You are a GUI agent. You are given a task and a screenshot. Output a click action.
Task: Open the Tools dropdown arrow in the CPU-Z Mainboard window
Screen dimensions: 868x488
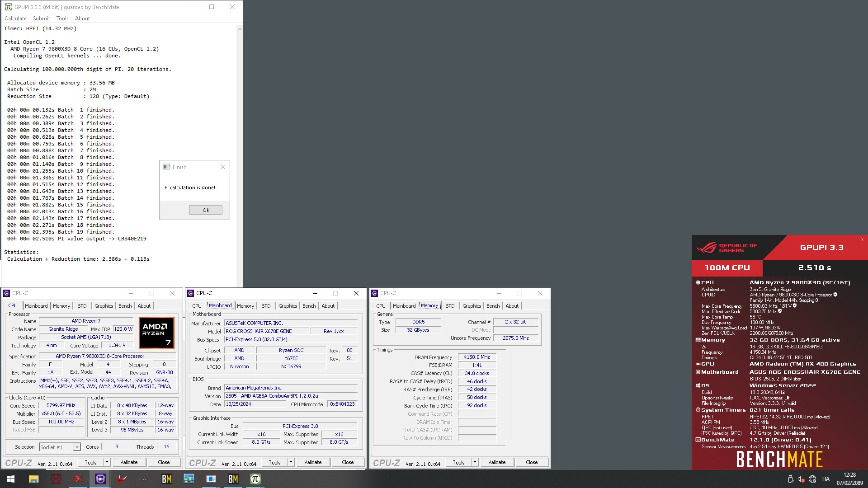click(291, 462)
